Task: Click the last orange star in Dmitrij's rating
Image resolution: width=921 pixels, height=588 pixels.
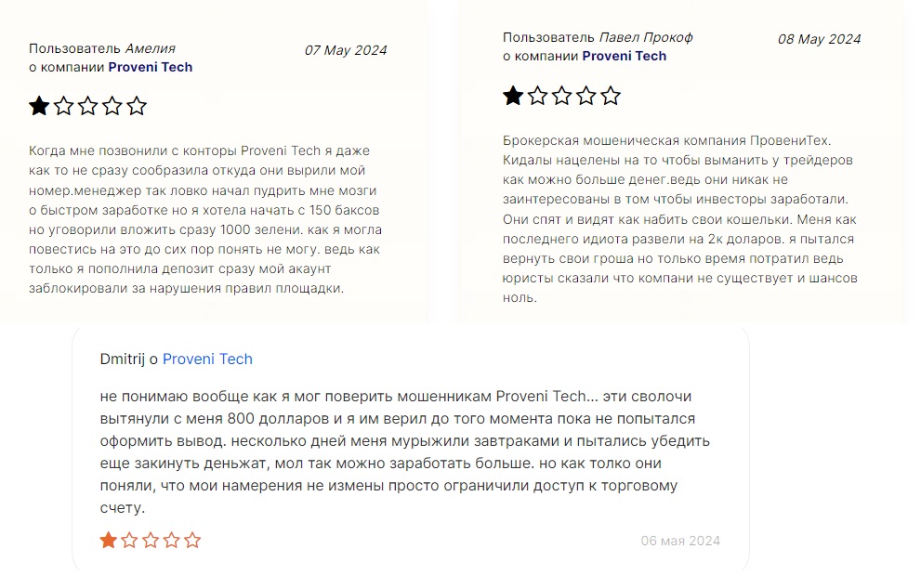Action: [192, 540]
